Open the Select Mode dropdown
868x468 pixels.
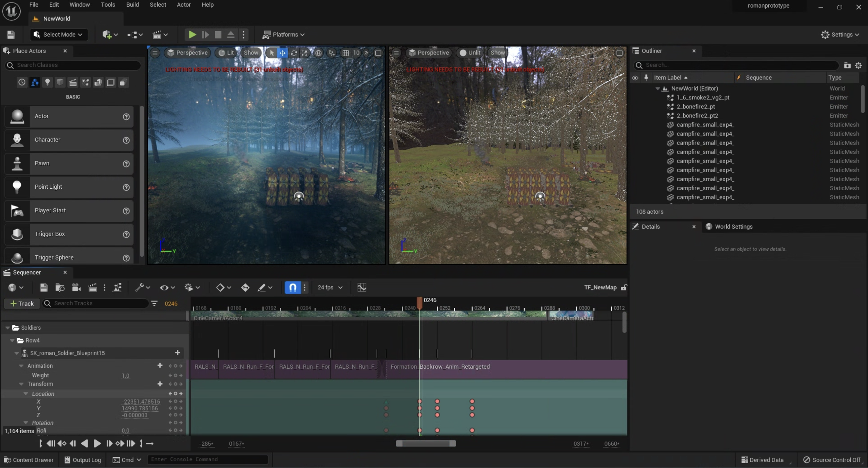coord(59,34)
